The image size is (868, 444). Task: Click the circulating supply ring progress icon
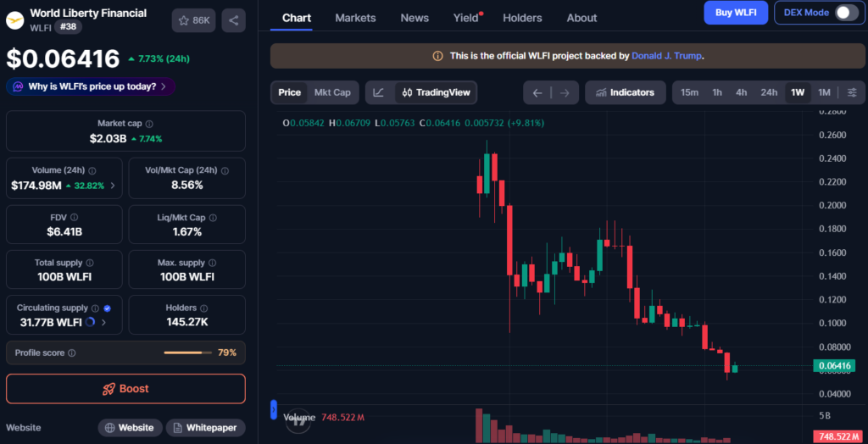(x=91, y=322)
